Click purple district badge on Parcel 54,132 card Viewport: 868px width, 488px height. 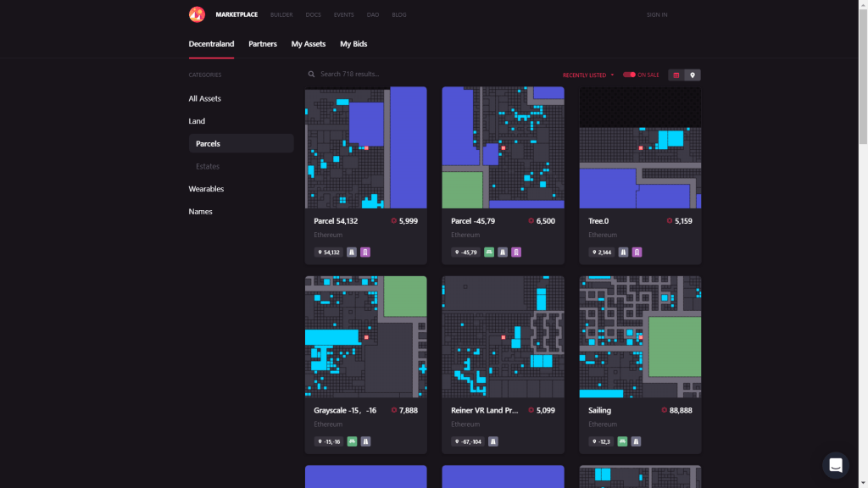point(365,252)
